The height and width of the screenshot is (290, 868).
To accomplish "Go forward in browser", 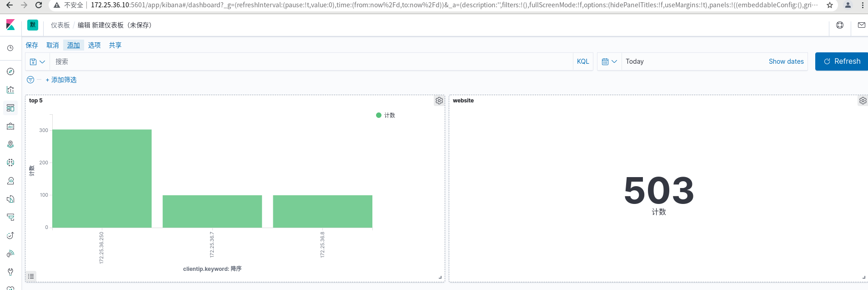I will click(24, 5).
